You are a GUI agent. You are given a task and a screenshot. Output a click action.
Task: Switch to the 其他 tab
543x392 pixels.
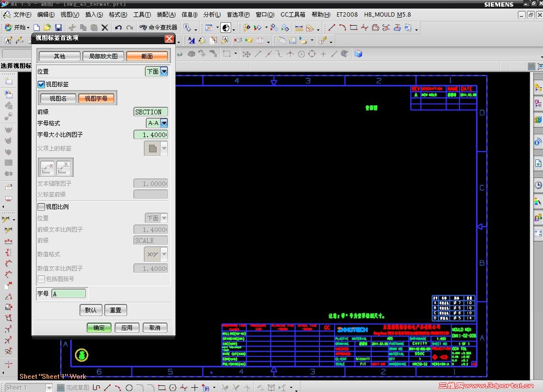click(x=59, y=56)
